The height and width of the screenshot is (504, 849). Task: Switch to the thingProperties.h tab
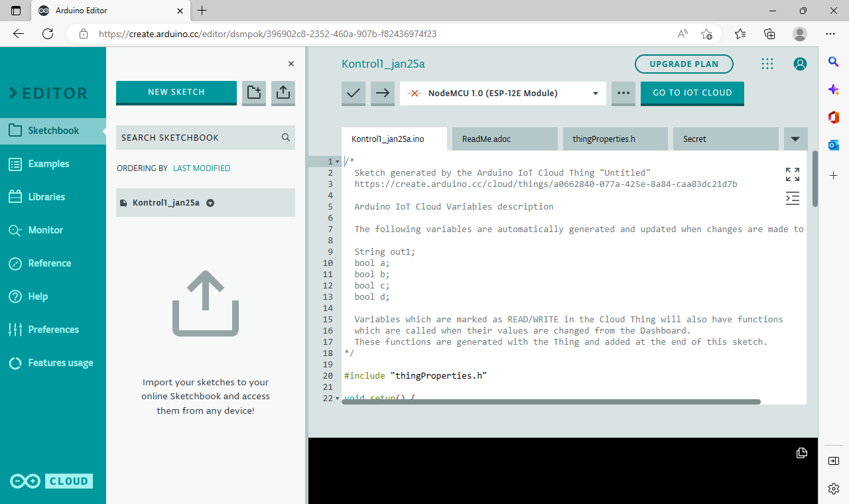(615, 139)
